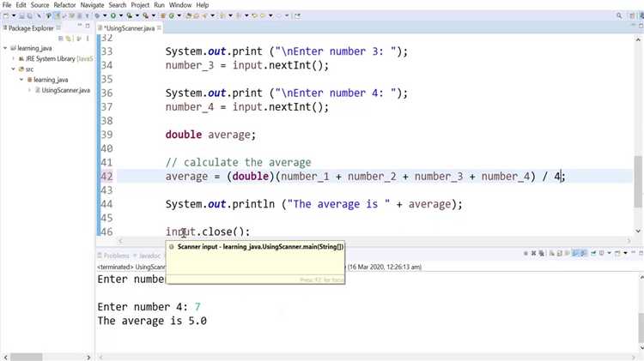Image resolution: width=644 pixels, height=361 pixels.
Task: Select the UsingScanner.java editor tab
Action: [x=129, y=28]
